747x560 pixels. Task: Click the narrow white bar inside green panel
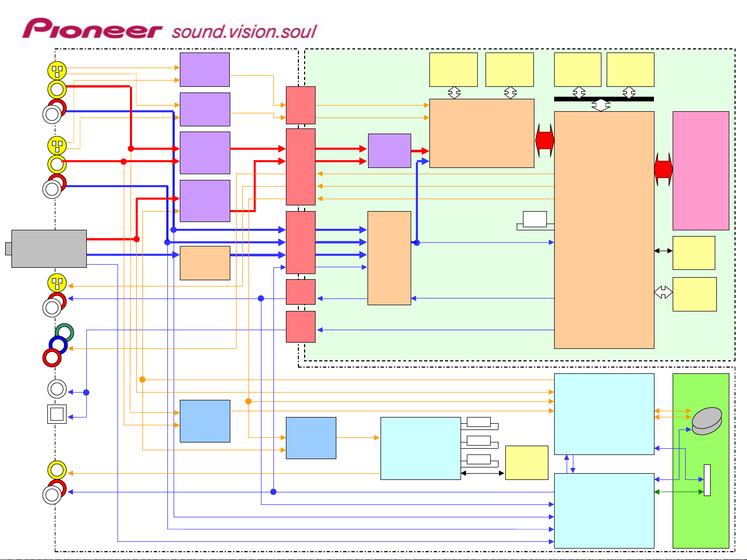pos(707,480)
